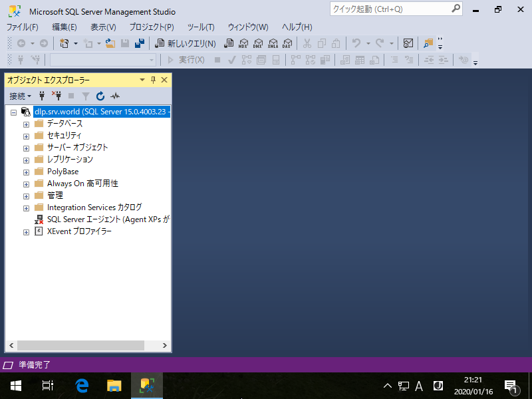Open a new Analysis Services MDX query
This screenshot has width=532, height=399.
pos(243,43)
